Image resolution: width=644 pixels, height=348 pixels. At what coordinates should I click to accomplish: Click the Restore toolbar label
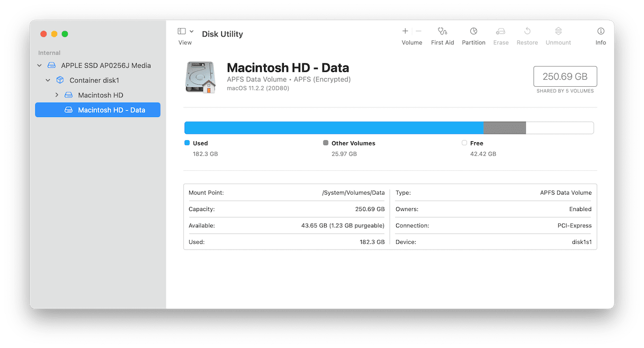[x=527, y=43]
